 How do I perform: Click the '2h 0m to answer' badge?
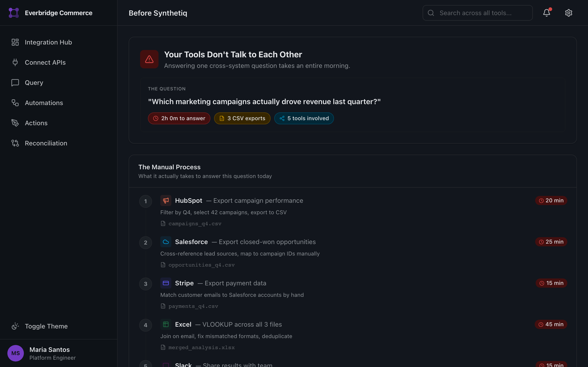pyautogui.click(x=179, y=118)
